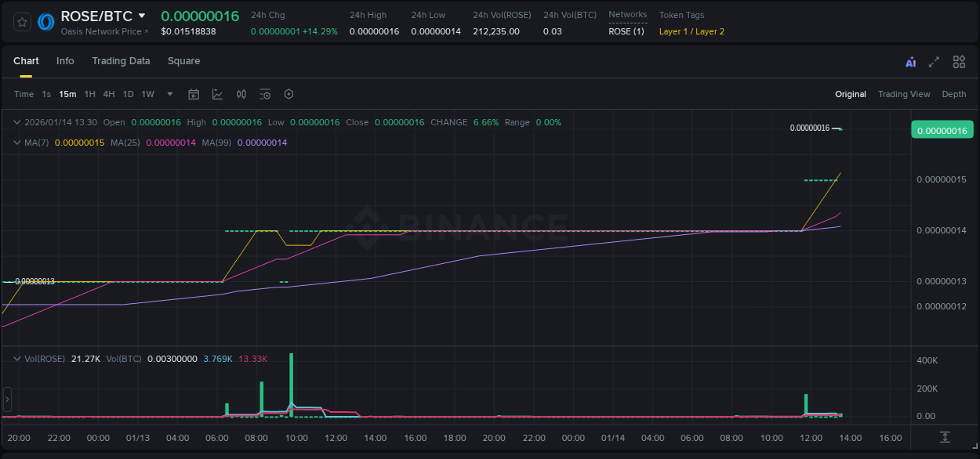Image resolution: width=980 pixels, height=459 pixels.
Task: Collapse the Vol indicator panel chevron
Action: coord(16,358)
